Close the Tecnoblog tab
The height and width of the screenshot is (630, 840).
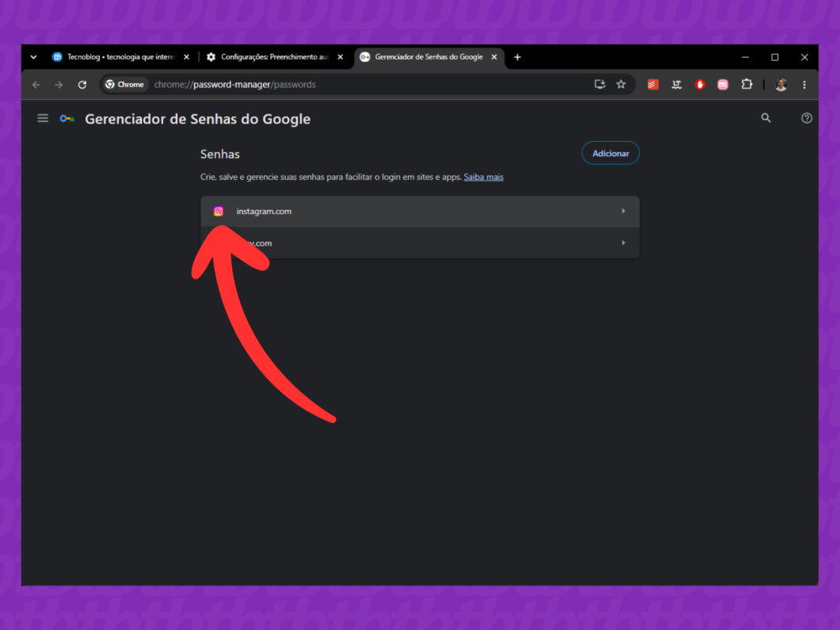pyautogui.click(x=186, y=57)
